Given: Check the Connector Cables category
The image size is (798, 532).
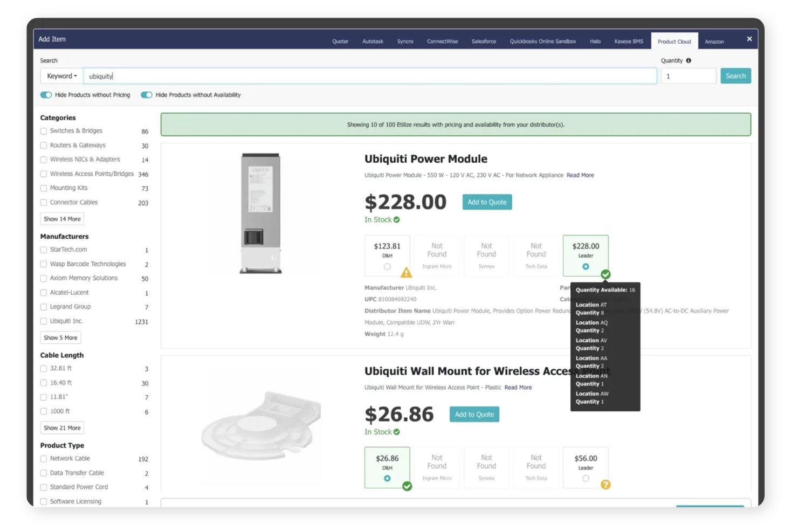Looking at the screenshot, I should [x=44, y=203].
